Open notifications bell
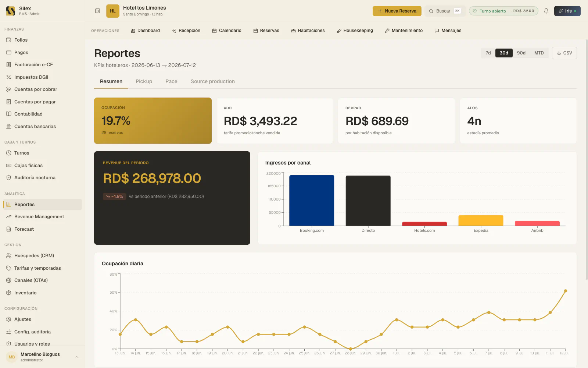This screenshot has width=588, height=368. click(x=546, y=11)
